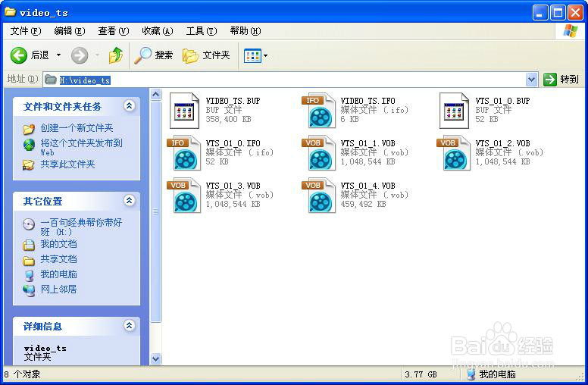Click the 8 个对象 status text
The image size is (588, 385).
tap(22, 374)
